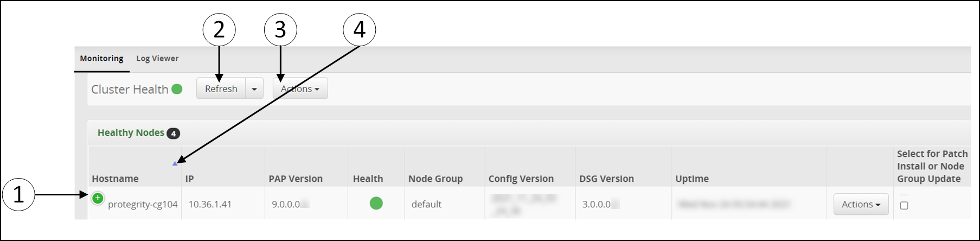Click the Refresh button
980x241 pixels.
(x=221, y=88)
